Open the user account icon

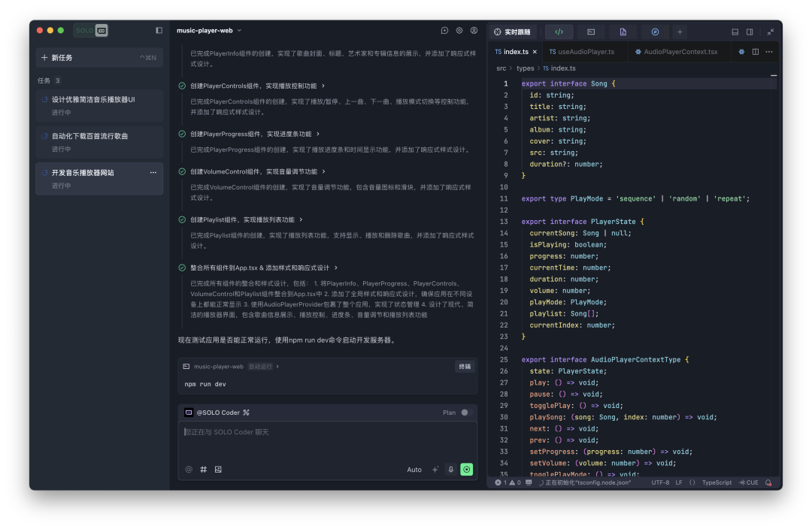[474, 31]
